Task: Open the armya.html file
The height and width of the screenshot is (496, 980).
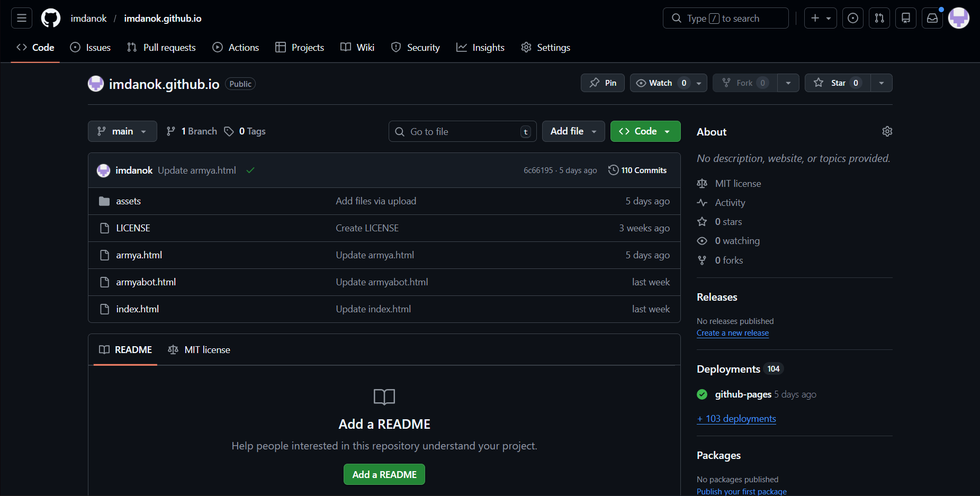Action: pyautogui.click(x=139, y=255)
